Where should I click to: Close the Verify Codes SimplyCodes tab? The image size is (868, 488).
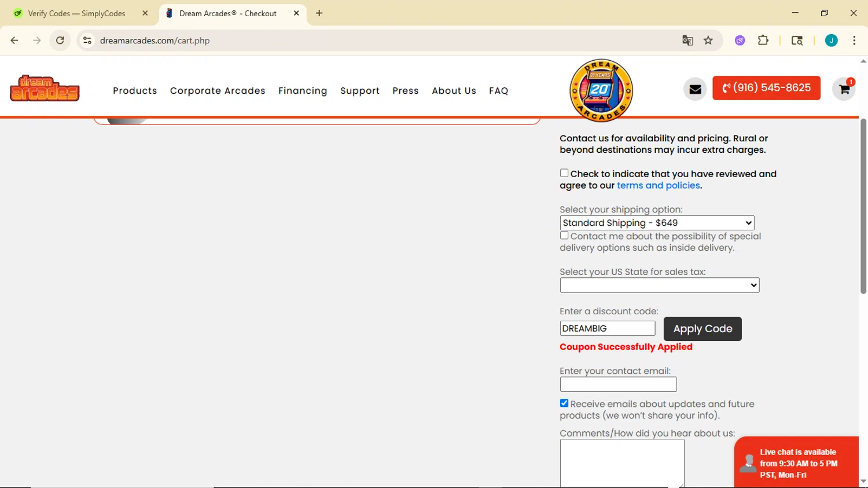[145, 13]
